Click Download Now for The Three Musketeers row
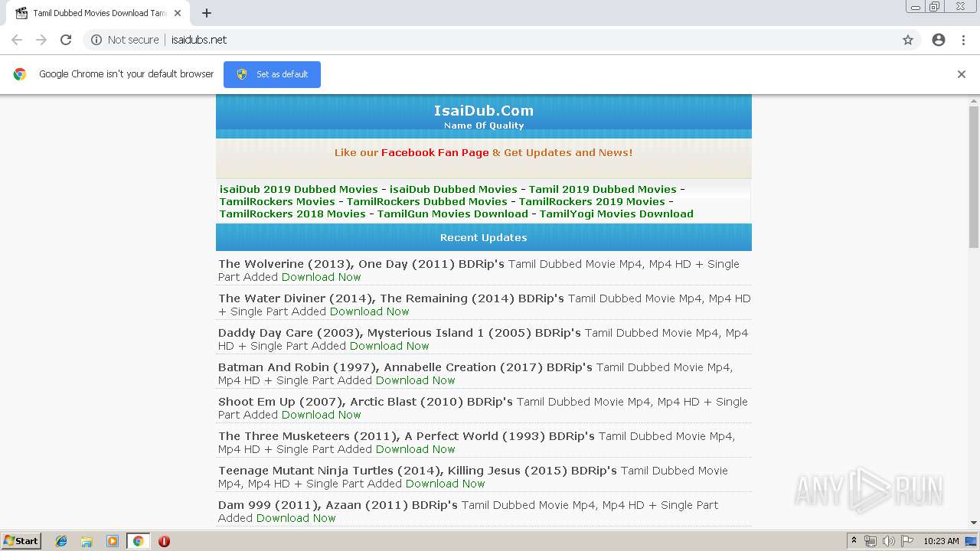This screenshot has width=980, height=551. [415, 449]
